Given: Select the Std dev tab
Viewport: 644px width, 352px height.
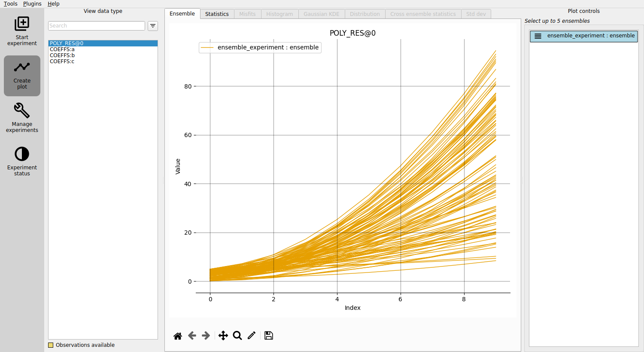Looking at the screenshot, I should (x=476, y=14).
